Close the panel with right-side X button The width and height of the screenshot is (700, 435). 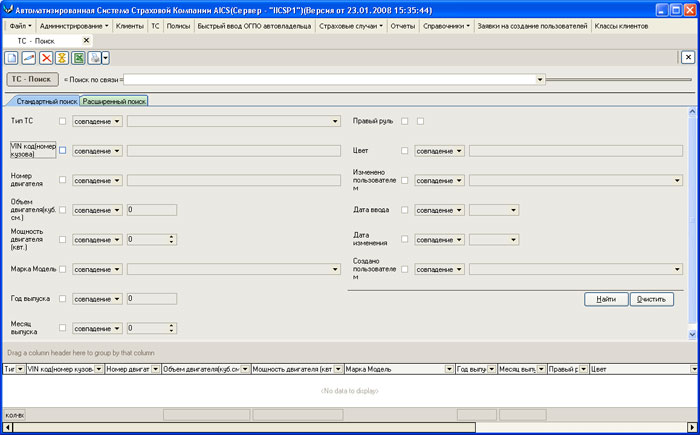point(687,58)
